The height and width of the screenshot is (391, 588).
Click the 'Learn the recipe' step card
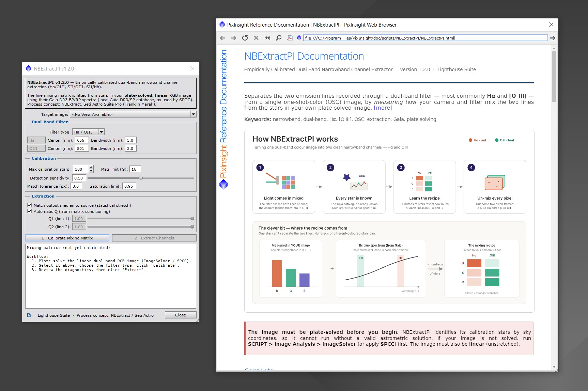[x=424, y=187]
